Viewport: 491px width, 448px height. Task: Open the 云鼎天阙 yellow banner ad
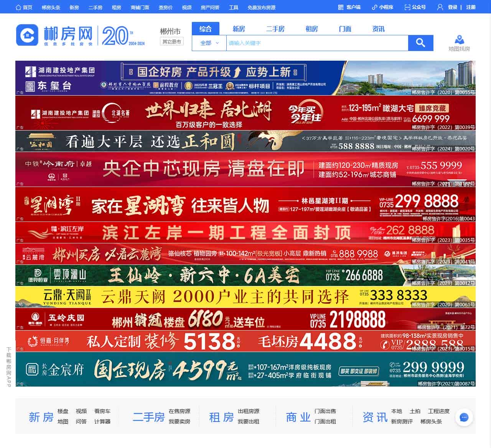[245, 297]
